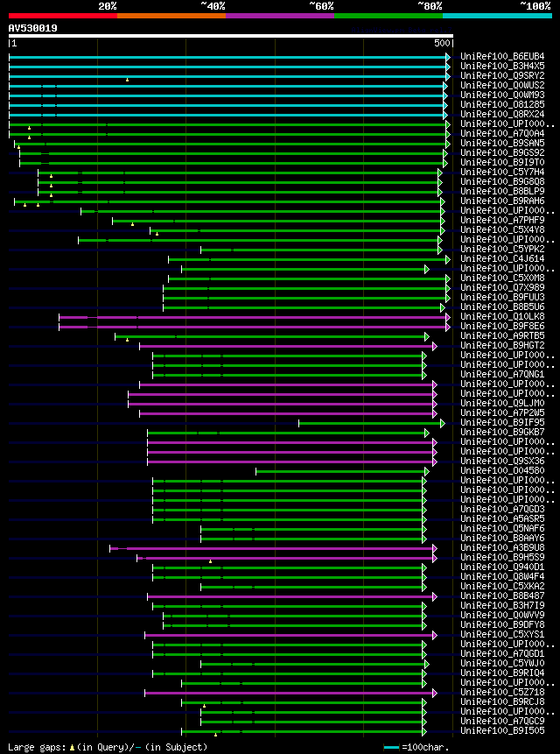Click the UniRef100_C5X4Y8 label
Screen dimensions: 560x754
click(x=502, y=229)
